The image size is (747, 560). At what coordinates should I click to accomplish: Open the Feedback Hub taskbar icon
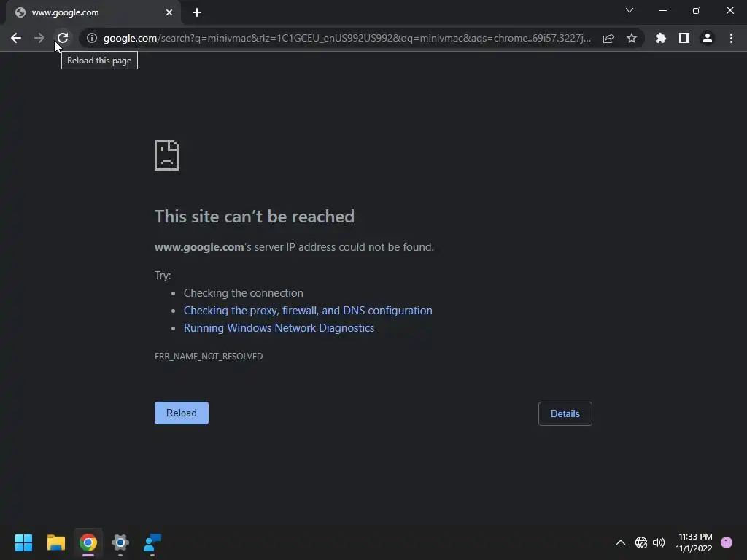[x=152, y=542]
